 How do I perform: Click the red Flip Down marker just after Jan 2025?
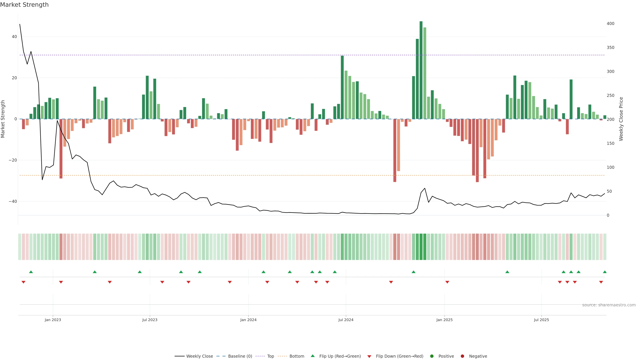pyautogui.click(x=447, y=282)
